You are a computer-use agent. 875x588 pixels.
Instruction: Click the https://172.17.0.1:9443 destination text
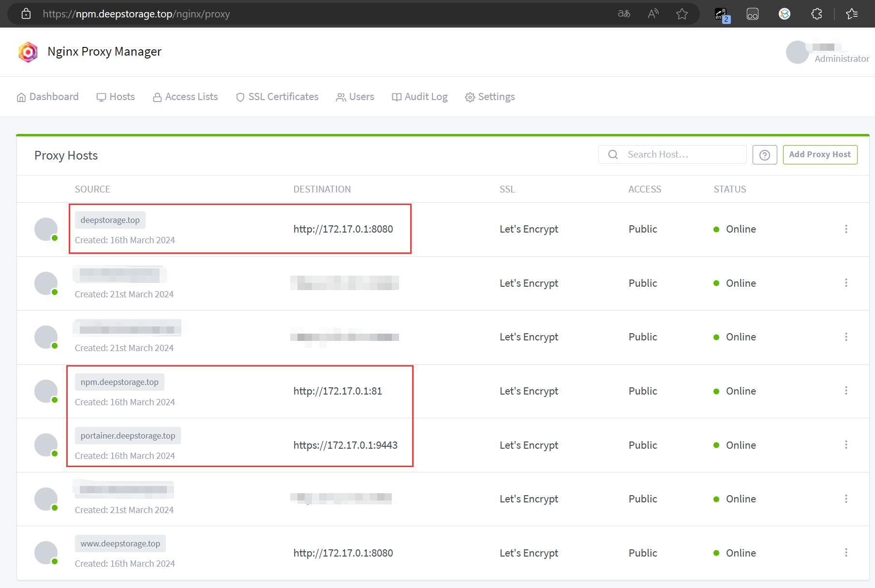pyautogui.click(x=345, y=445)
